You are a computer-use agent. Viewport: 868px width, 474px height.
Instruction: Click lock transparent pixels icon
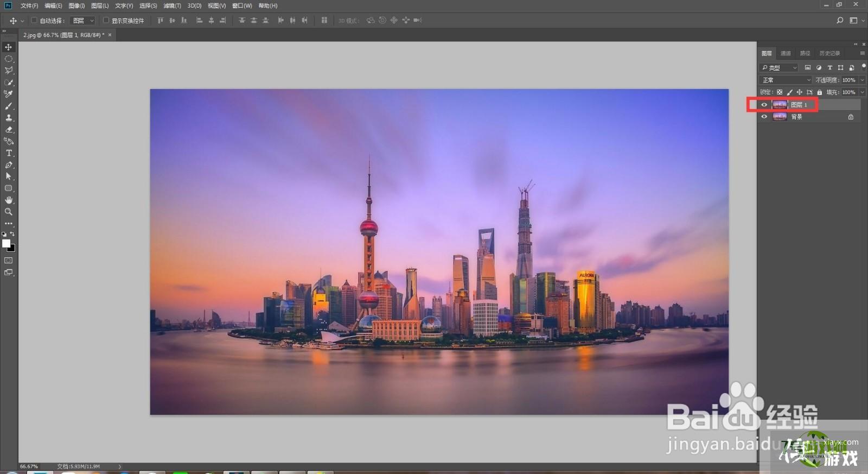click(780, 92)
